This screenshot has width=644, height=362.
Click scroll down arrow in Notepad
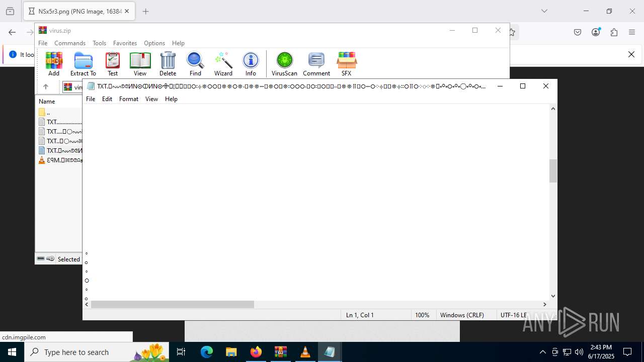[553, 296]
